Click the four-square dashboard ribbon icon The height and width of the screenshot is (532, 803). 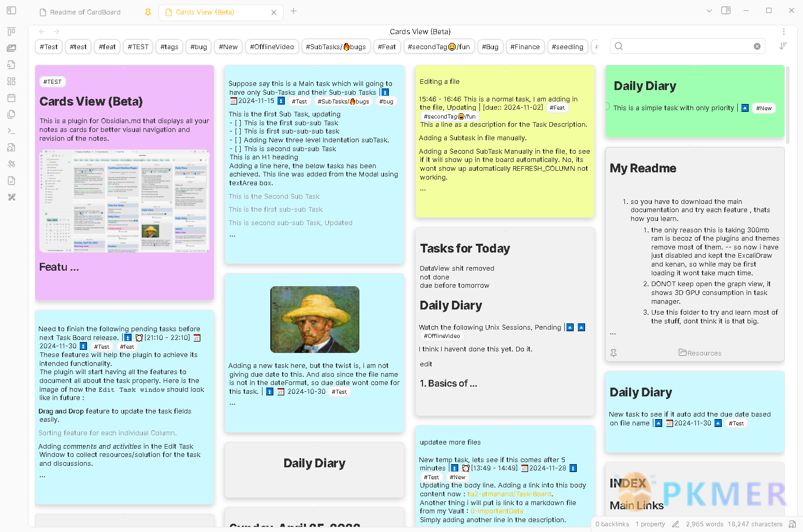(11, 81)
